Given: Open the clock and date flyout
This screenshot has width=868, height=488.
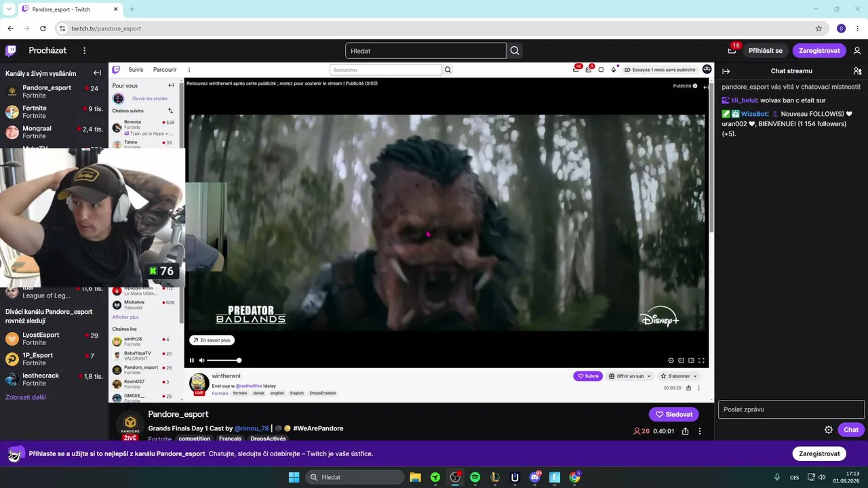Looking at the screenshot, I should coord(846,477).
